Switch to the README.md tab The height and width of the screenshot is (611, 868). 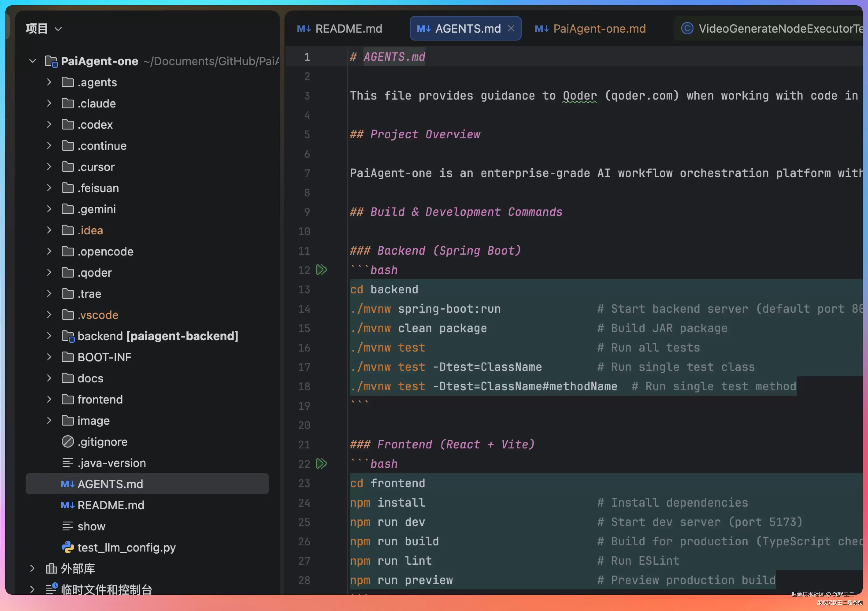click(339, 29)
